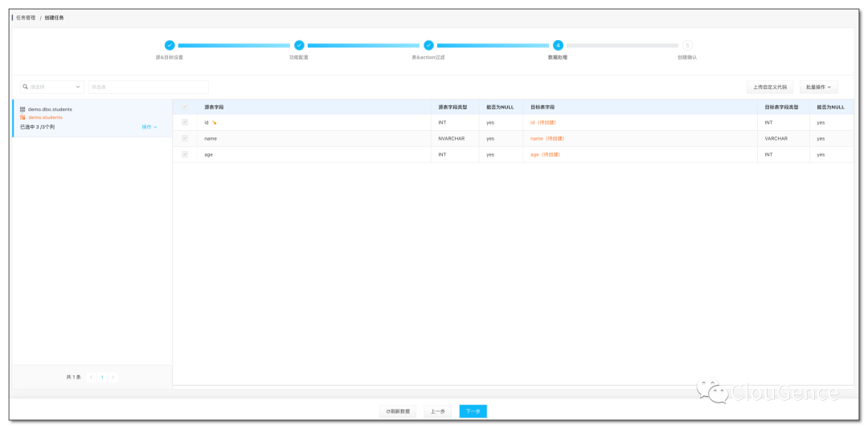The width and height of the screenshot is (868, 429).
Task: Click the 目标表字段类型 column header
Action: (780, 107)
